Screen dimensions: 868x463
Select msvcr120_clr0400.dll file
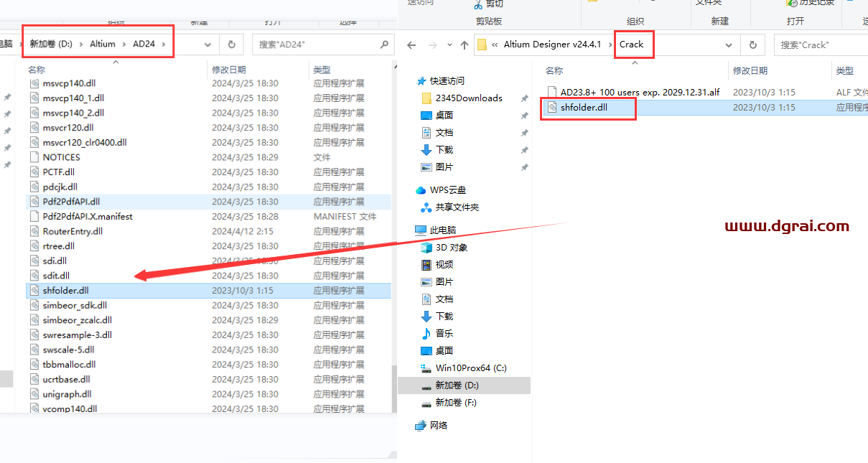click(85, 142)
